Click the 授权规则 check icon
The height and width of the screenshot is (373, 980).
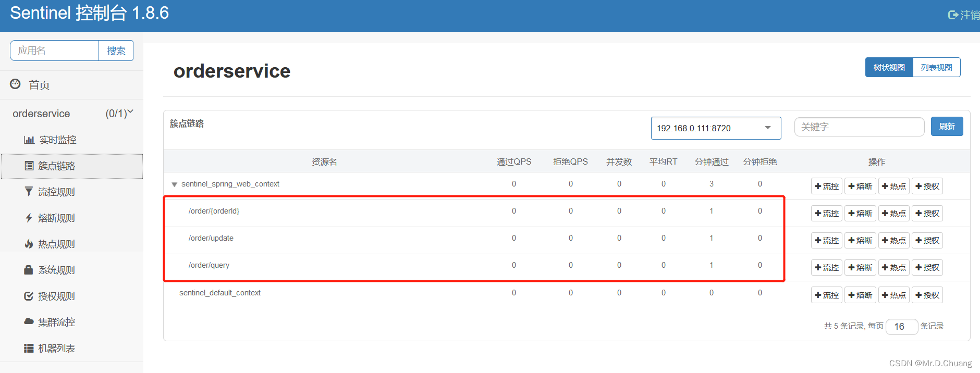(29, 296)
